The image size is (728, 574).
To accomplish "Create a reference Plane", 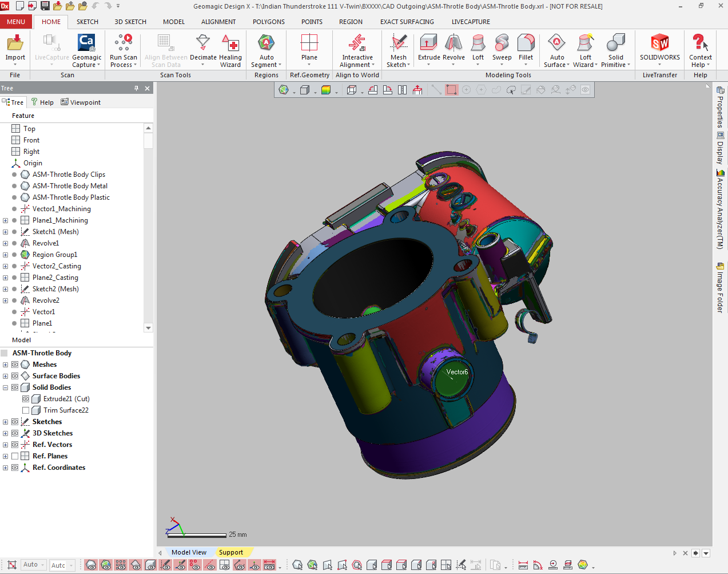I will point(309,47).
